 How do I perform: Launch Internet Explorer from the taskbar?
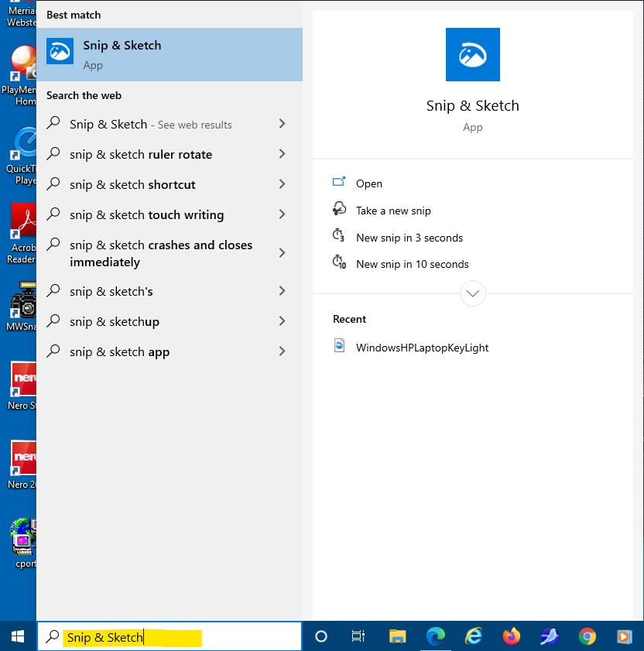pos(474,636)
